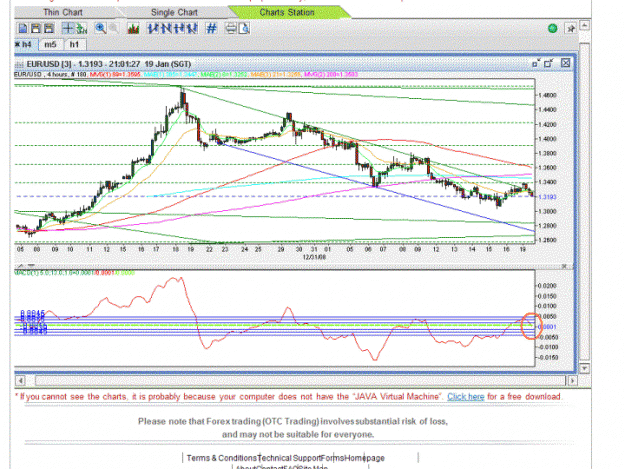Click the greyed-out zoom out magnifier
Image resolution: width=625 pixels, height=469 pixels.
click(114, 28)
